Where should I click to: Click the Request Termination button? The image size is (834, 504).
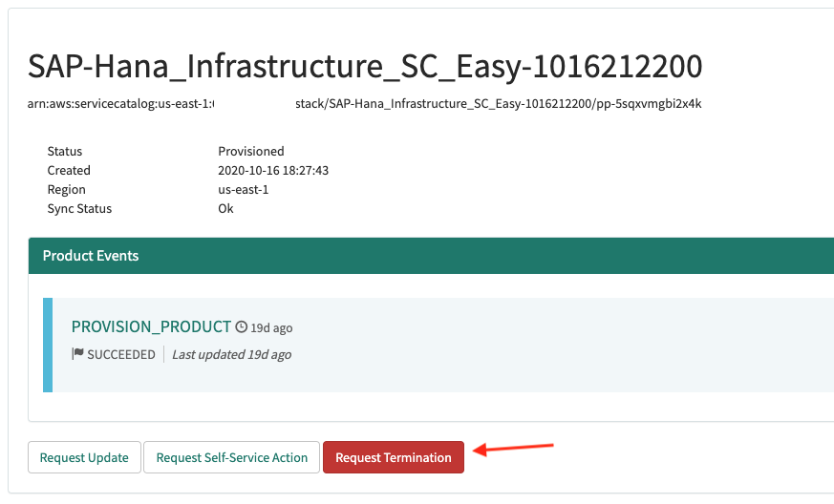pos(393,457)
